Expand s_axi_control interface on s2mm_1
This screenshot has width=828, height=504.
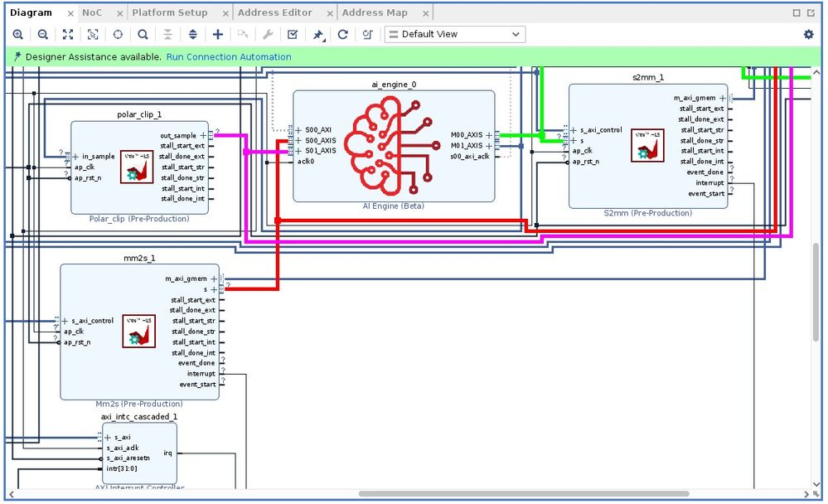(x=574, y=130)
